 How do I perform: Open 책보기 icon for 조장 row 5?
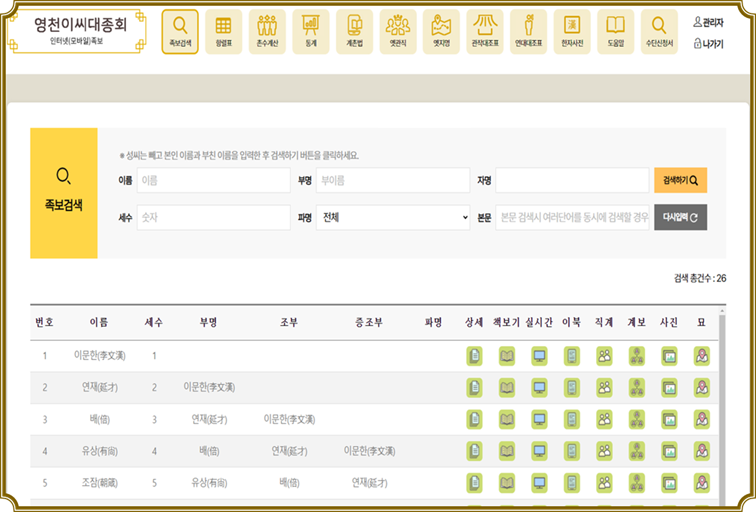(x=507, y=483)
